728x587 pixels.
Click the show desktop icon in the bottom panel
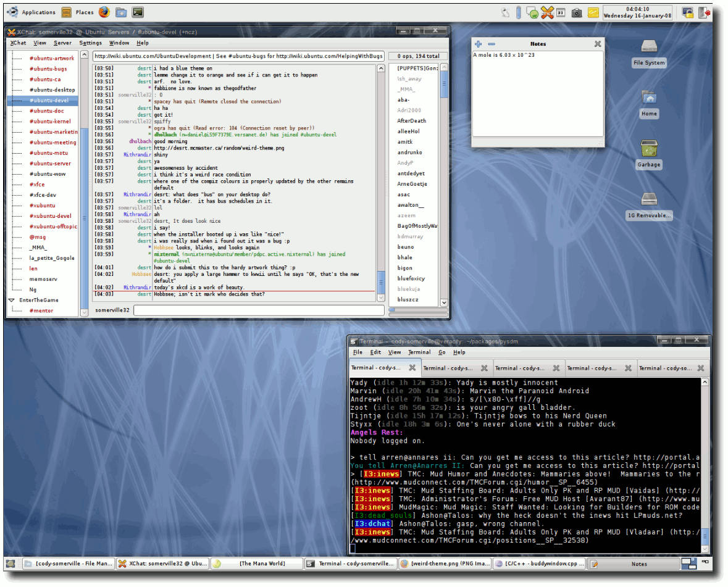coord(10,564)
